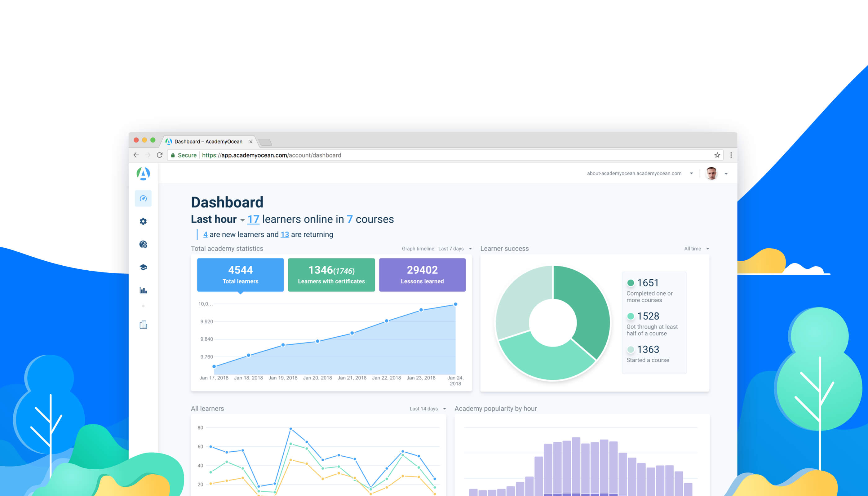The height and width of the screenshot is (496, 868).
Task: Select the 4544 Total learners card
Action: (241, 275)
